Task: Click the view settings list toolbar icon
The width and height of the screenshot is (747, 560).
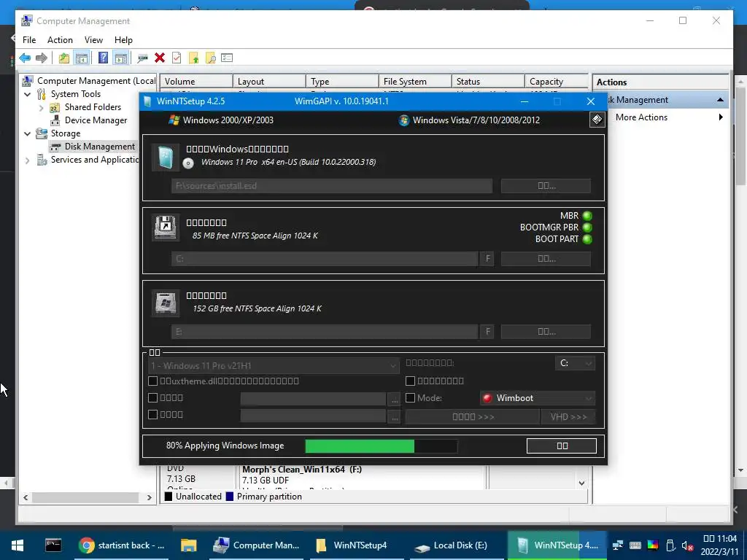Action: click(x=227, y=58)
